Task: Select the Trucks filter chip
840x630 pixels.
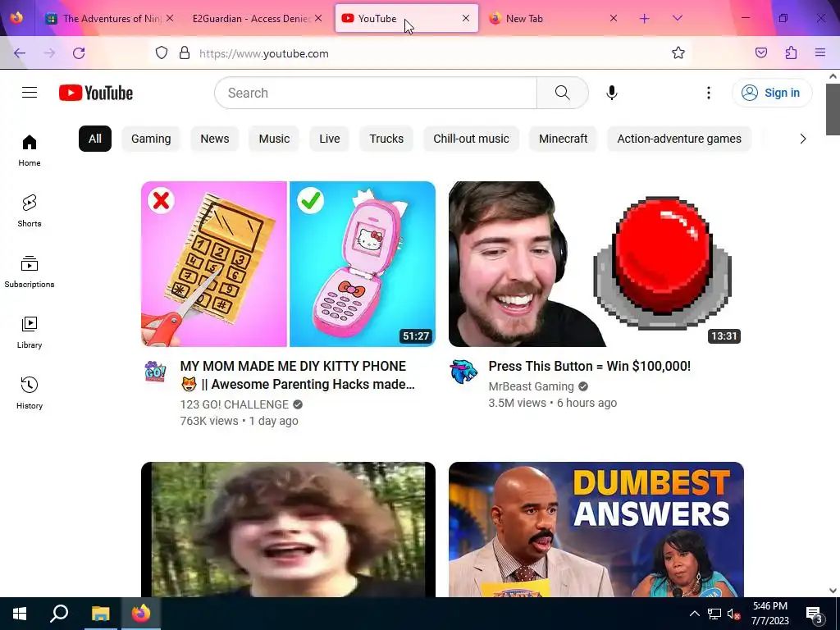Action: click(386, 139)
